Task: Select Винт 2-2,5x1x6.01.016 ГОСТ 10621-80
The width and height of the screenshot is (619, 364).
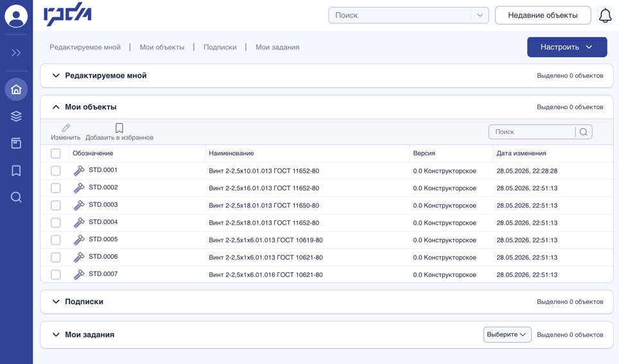Action: click(x=266, y=274)
